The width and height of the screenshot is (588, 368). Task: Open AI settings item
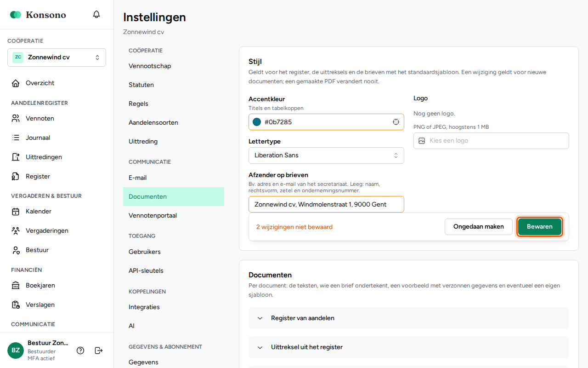pyautogui.click(x=174, y=326)
